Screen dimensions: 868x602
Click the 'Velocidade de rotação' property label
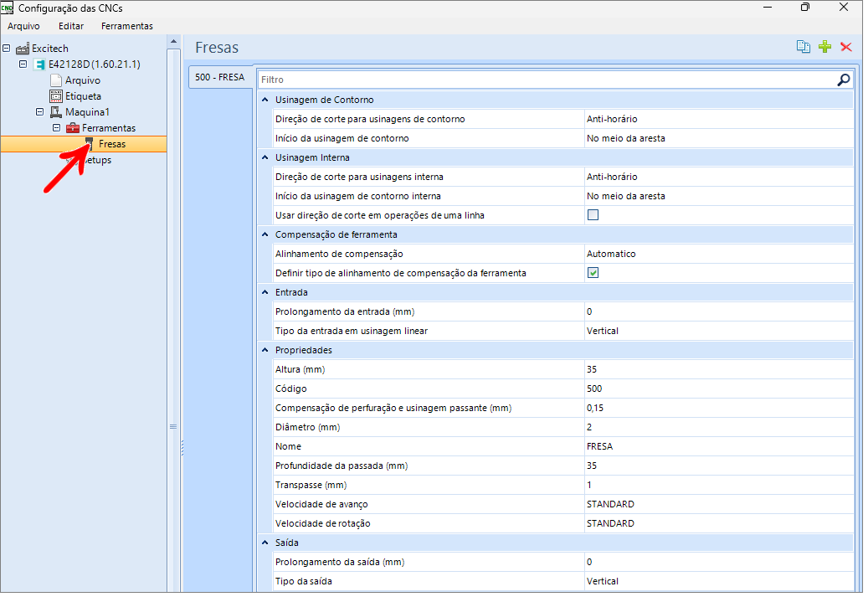point(323,524)
